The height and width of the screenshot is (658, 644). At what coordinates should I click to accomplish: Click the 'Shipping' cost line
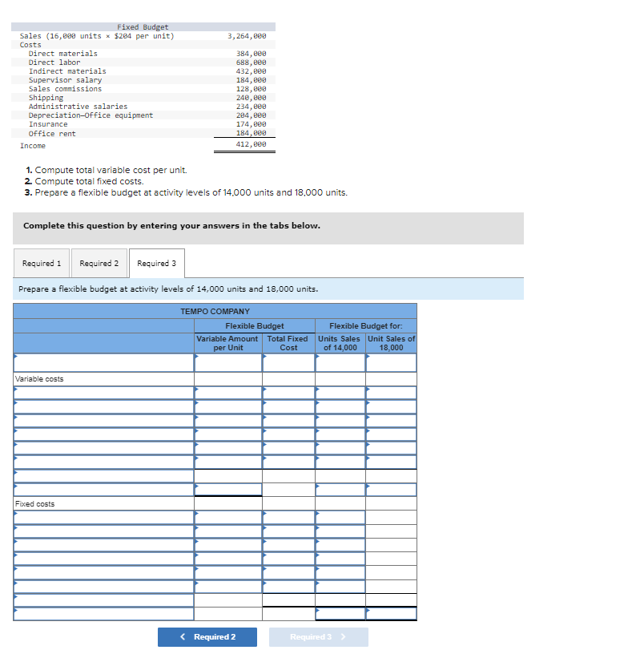pyautogui.click(x=46, y=97)
